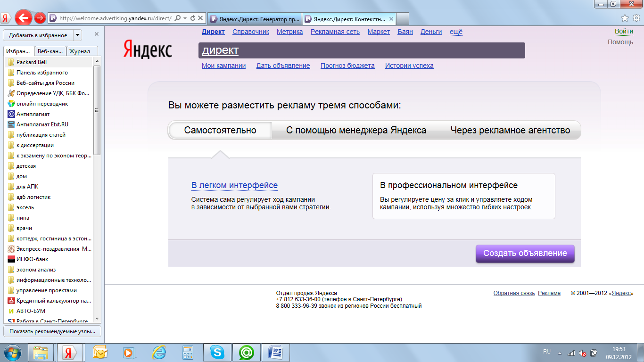Click Добавить в избранное button
This screenshot has width=644, height=362.
point(38,35)
